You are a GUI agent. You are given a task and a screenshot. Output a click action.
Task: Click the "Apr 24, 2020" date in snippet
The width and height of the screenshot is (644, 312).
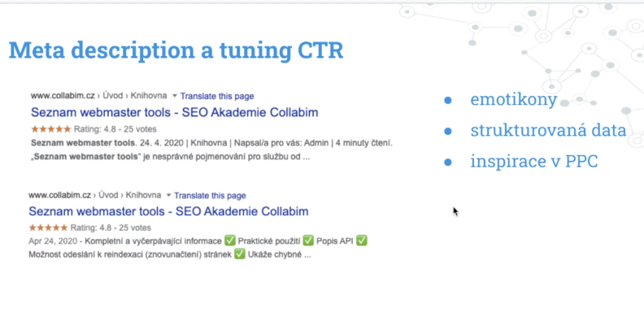point(54,241)
